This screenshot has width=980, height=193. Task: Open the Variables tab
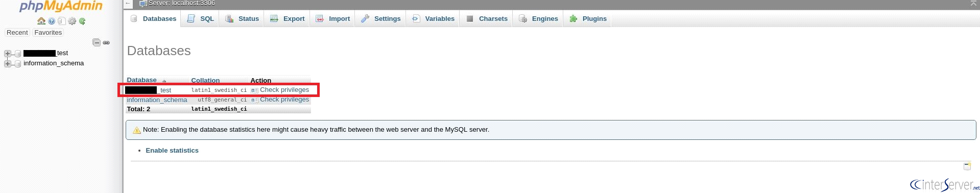(433, 18)
